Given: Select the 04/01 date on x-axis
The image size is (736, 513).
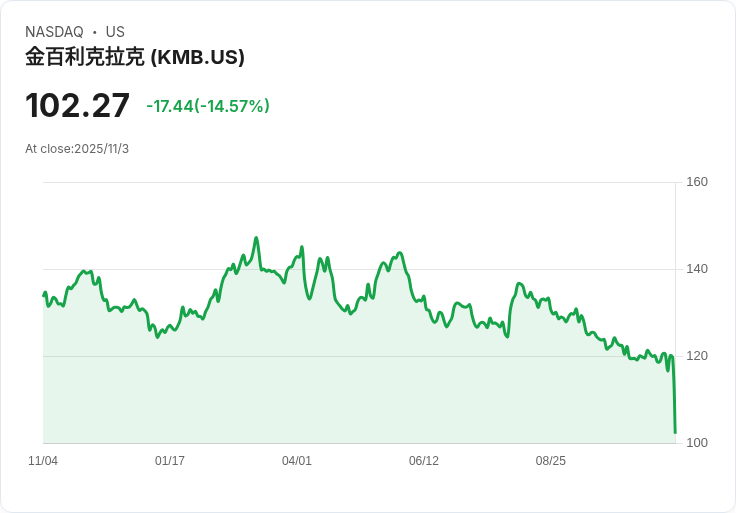Looking at the screenshot, I should click(x=297, y=461).
